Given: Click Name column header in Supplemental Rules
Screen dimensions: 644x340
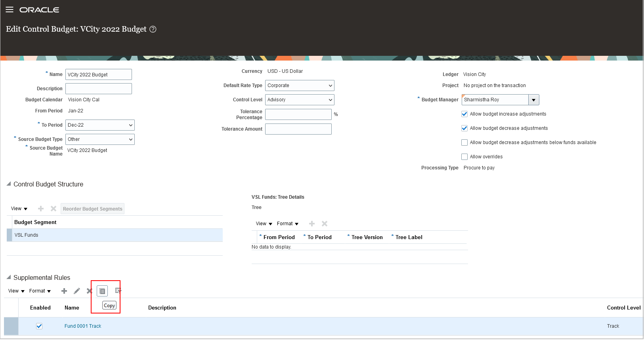Looking at the screenshot, I should point(72,308).
